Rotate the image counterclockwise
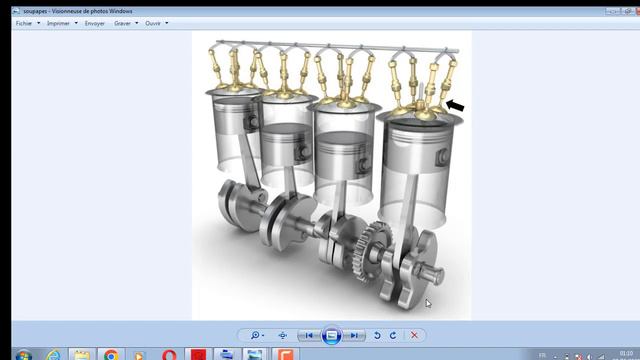Viewport: 640px width, 360px height. [x=377, y=335]
